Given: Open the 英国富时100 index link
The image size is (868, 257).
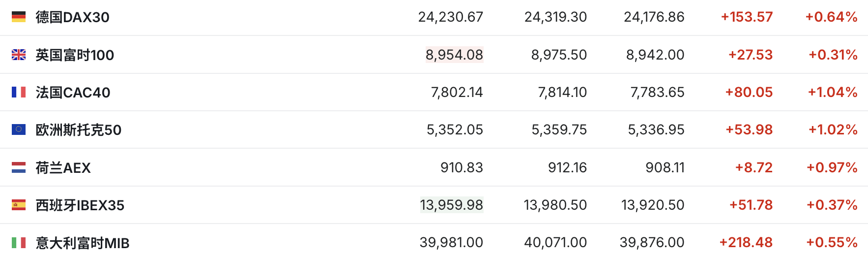Looking at the screenshot, I should tap(75, 55).
